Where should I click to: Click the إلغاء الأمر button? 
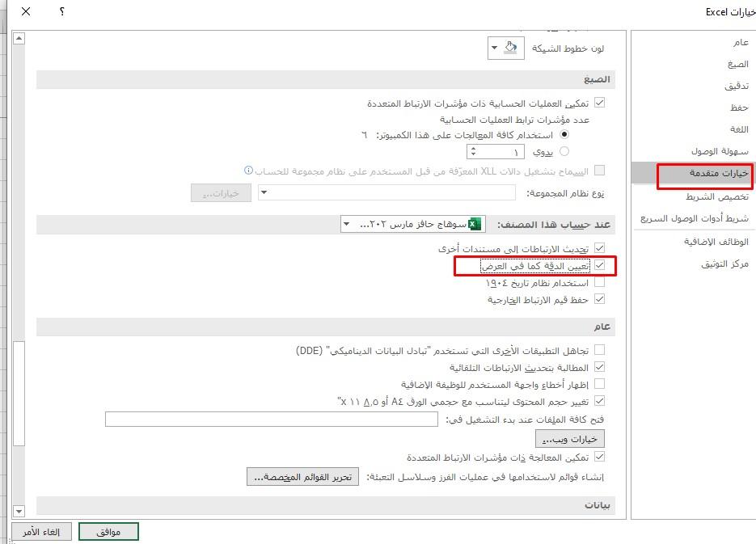(41, 532)
